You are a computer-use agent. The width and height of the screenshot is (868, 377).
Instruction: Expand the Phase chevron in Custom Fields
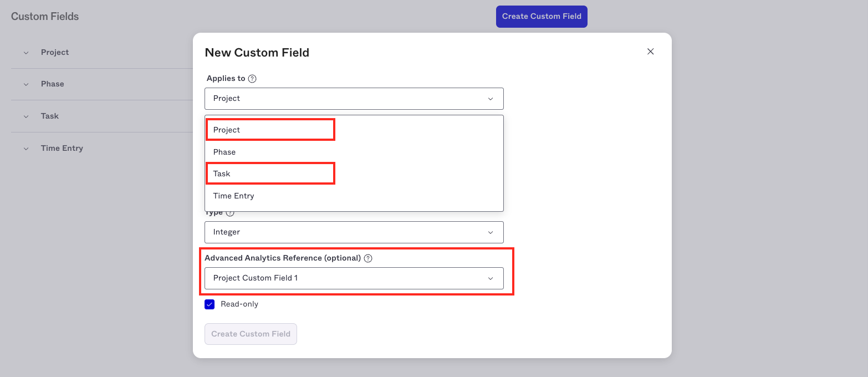[25, 84]
